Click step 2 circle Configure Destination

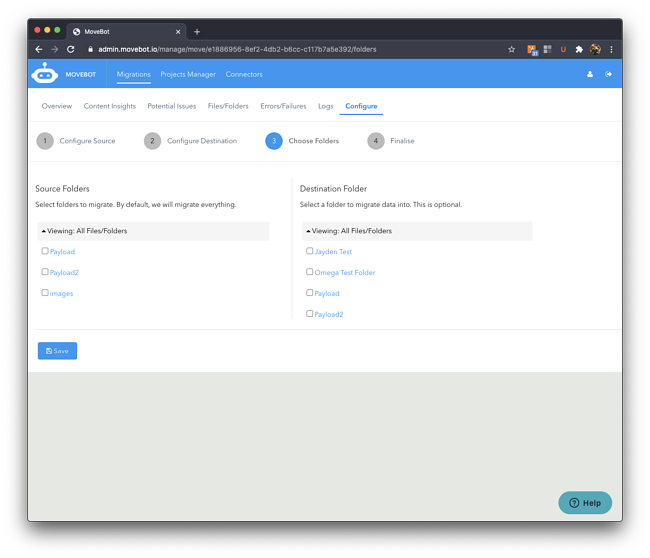click(153, 141)
